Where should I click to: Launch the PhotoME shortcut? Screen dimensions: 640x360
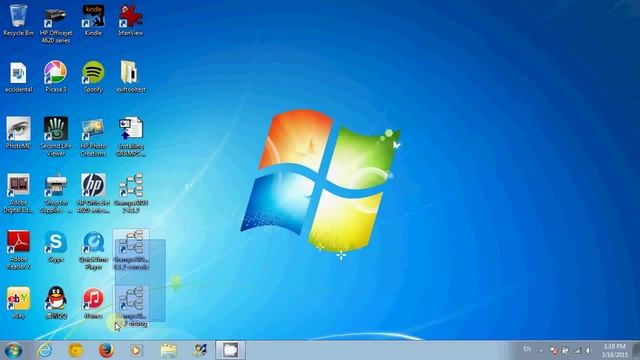tap(18, 133)
